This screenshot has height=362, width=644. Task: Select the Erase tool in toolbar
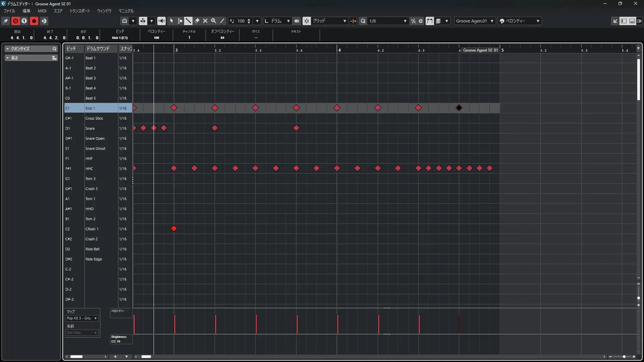click(197, 21)
